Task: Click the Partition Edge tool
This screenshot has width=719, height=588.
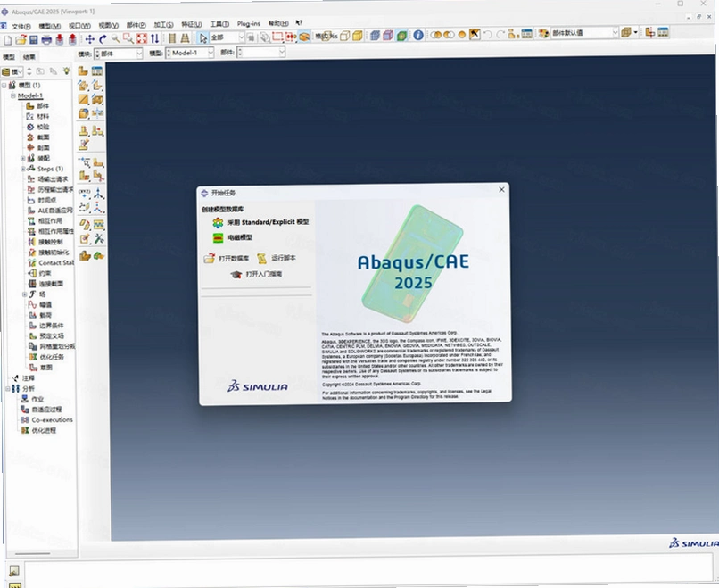Action: click(85, 161)
